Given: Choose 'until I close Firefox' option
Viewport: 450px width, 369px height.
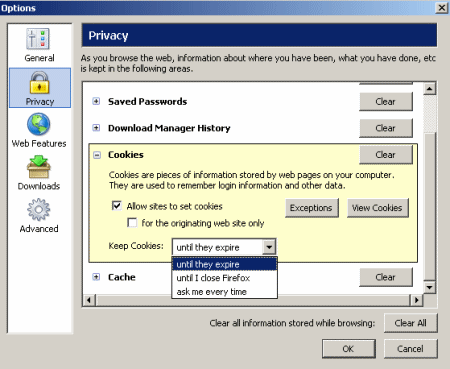Looking at the screenshot, I should coord(224,278).
